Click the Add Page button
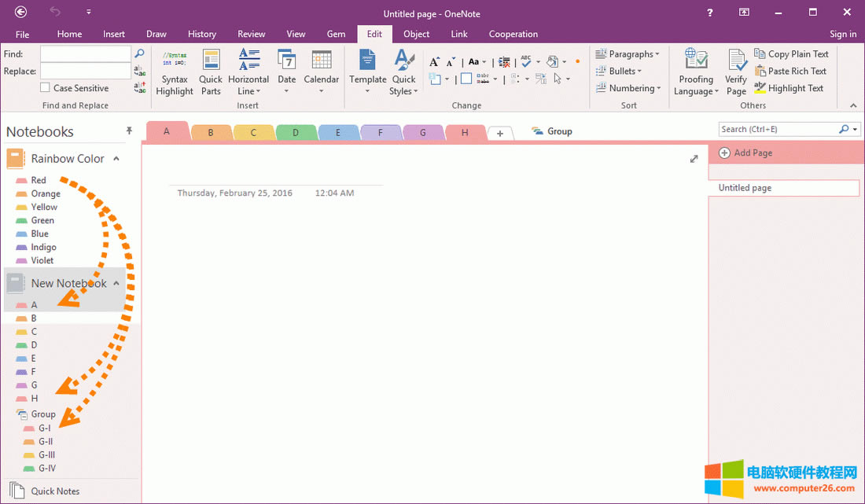Image resolution: width=865 pixels, height=504 pixels. (745, 153)
